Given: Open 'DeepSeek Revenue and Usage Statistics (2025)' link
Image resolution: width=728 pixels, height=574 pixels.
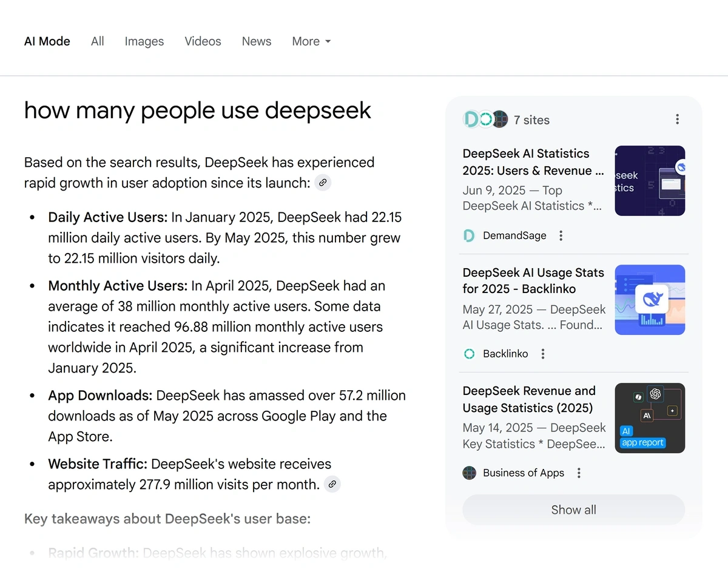Looking at the screenshot, I should click(529, 399).
